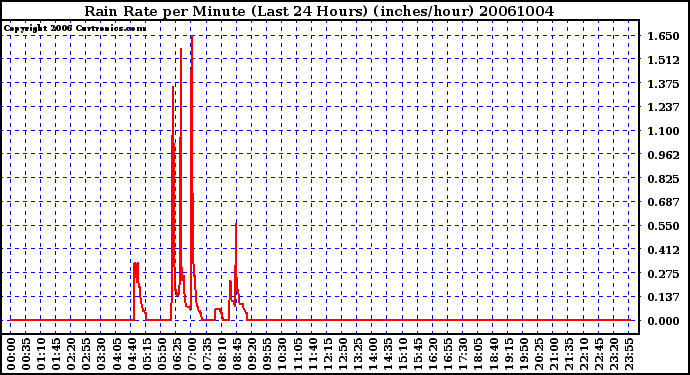This screenshot has height=375, width=690.
Task: Click the 18:40 time label
Action: tap(493, 354)
